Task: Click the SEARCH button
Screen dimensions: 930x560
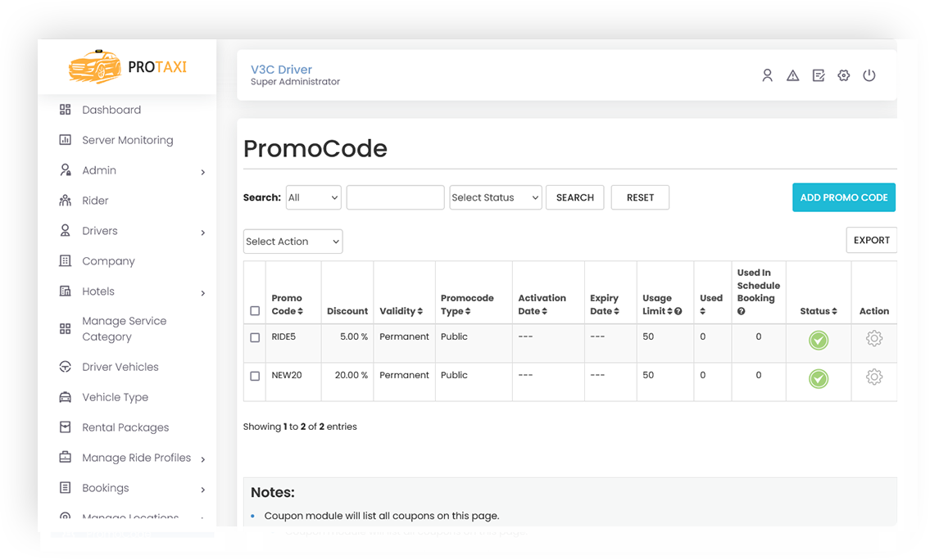Action: point(574,197)
